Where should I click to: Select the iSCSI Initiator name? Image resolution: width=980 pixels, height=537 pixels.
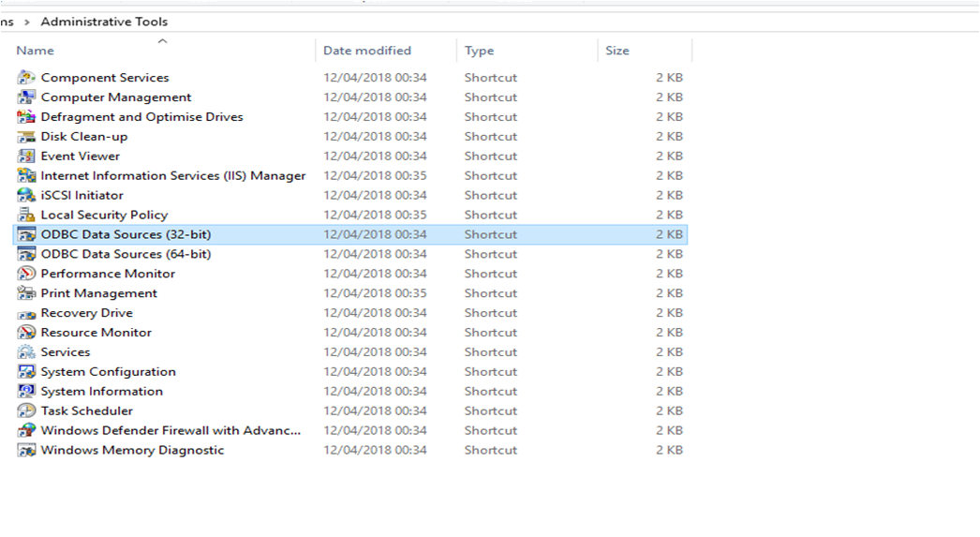click(x=82, y=195)
